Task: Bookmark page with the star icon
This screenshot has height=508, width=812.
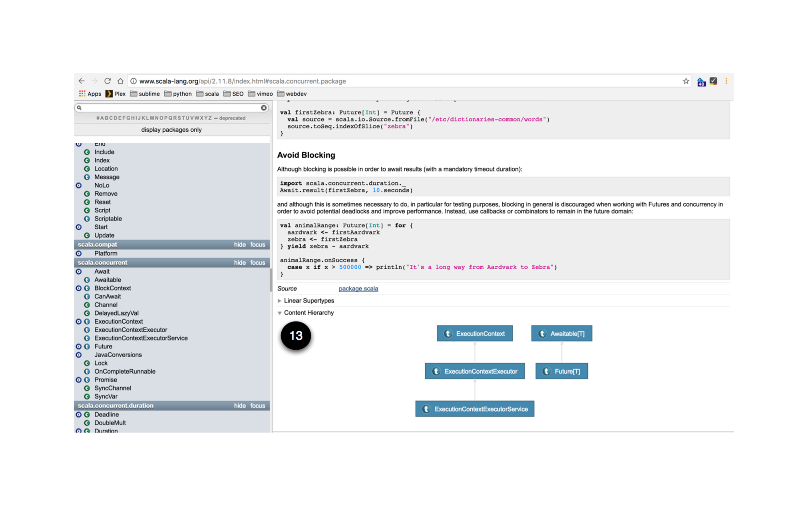Action: pyautogui.click(x=686, y=81)
